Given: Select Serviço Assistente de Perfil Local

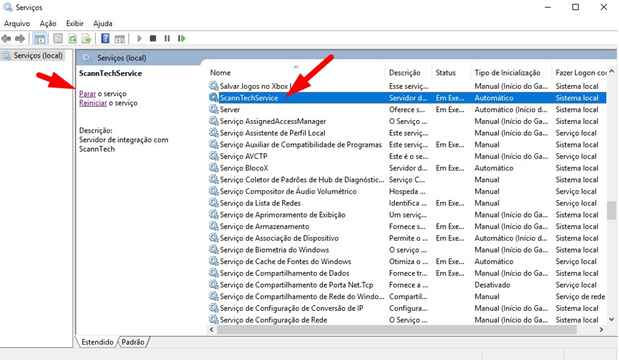Looking at the screenshot, I should click(x=407, y=133).
